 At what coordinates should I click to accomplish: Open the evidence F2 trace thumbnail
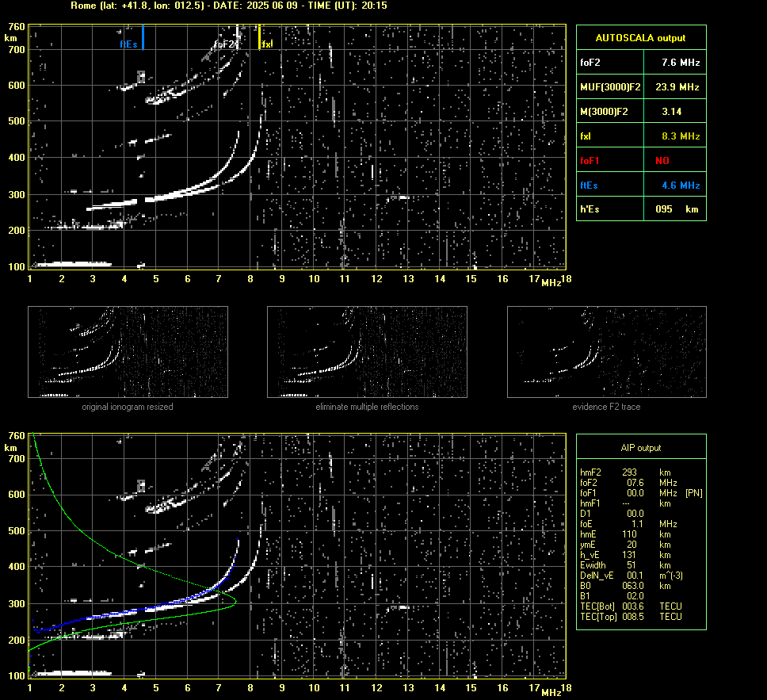pyautogui.click(x=607, y=352)
